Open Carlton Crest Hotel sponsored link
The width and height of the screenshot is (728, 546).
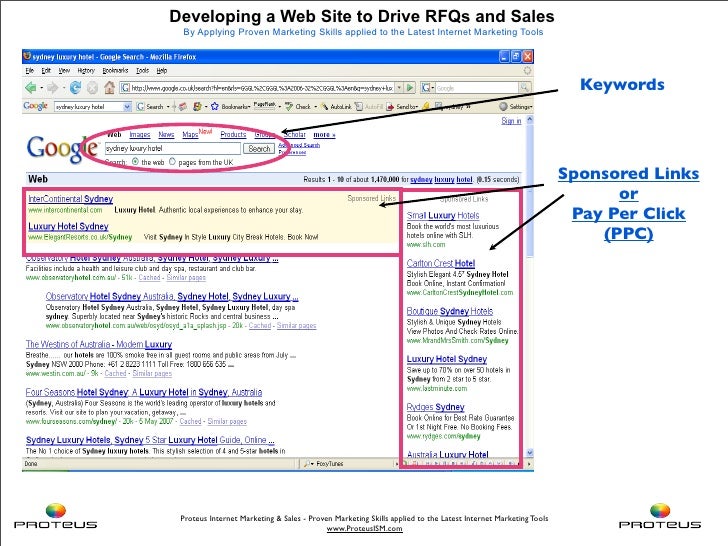(441, 263)
